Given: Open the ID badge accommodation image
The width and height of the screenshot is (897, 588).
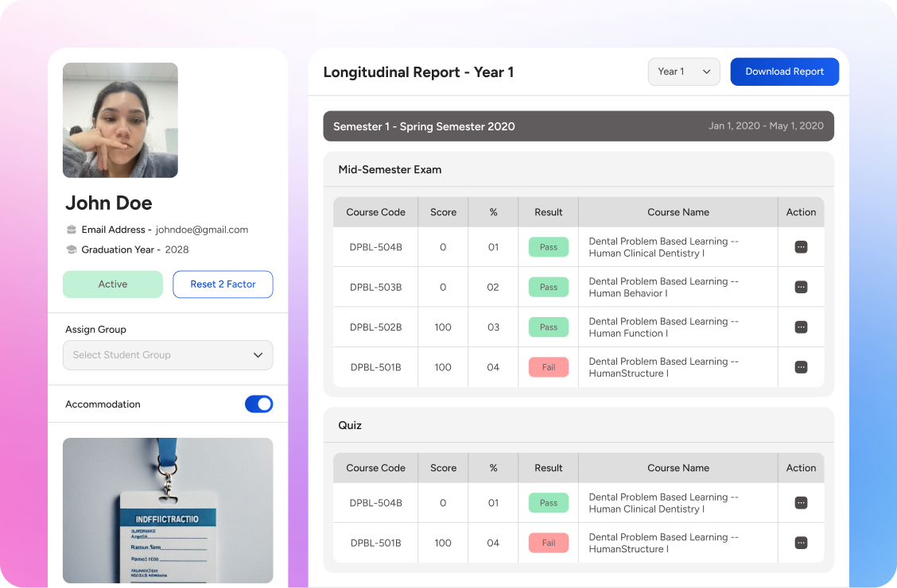Looking at the screenshot, I should (x=168, y=510).
